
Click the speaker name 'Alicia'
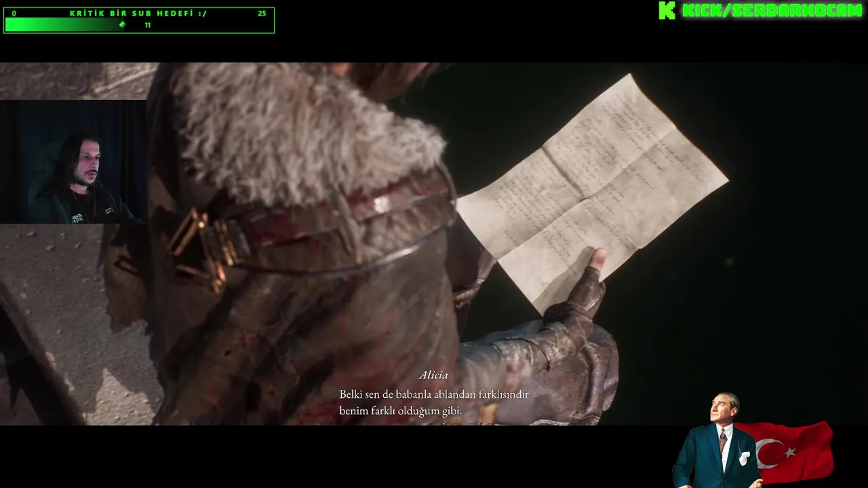click(x=433, y=375)
